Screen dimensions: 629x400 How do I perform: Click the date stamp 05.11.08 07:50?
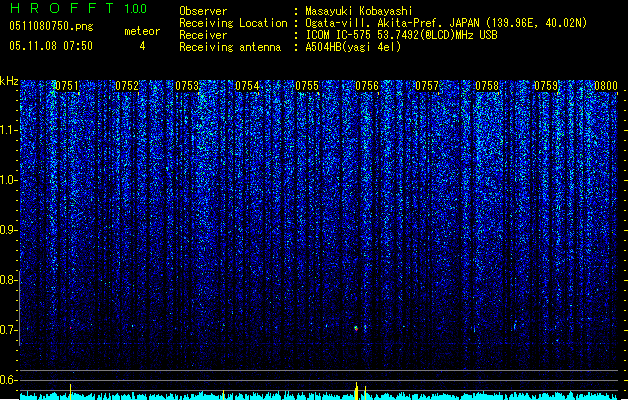[51, 46]
